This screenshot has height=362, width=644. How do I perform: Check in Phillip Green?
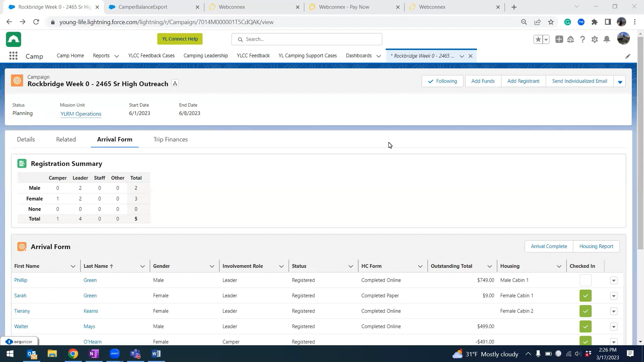tap(585, 280)
